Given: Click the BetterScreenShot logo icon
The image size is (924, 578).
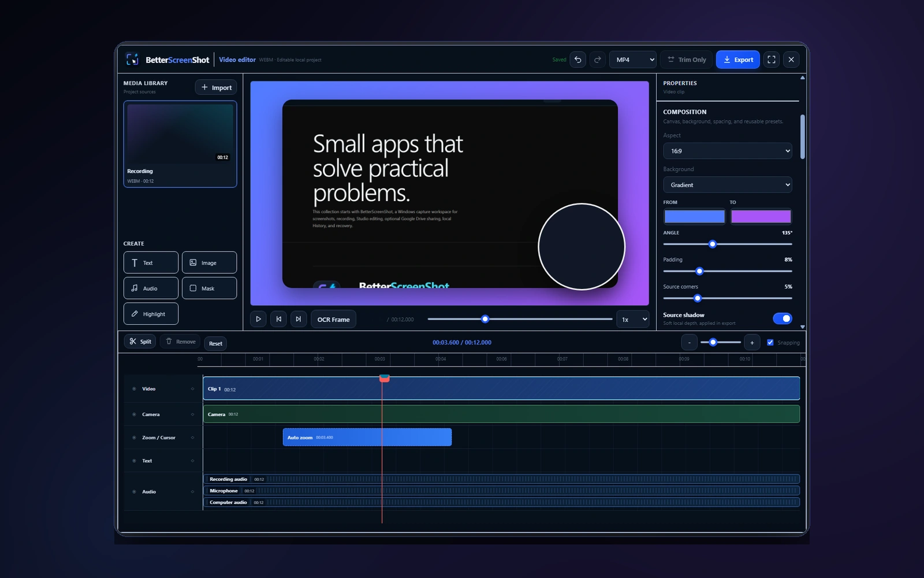Looking at the screenshot, I should click(132, 60).
